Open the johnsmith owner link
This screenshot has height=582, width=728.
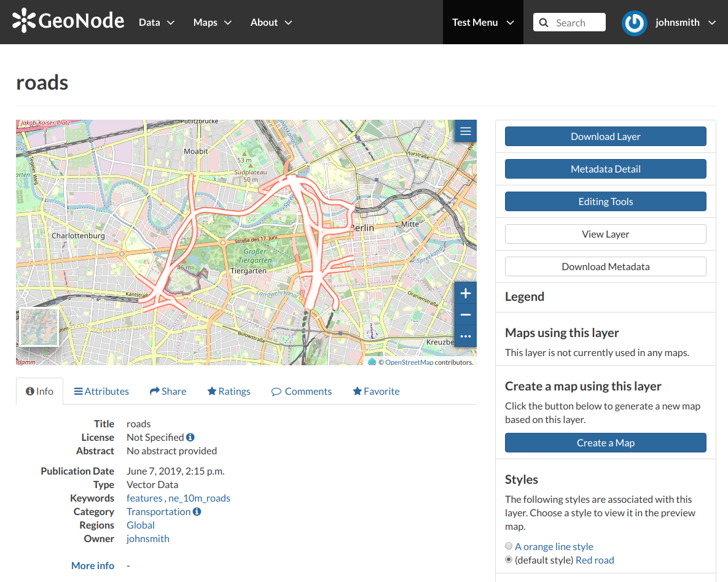148,538
